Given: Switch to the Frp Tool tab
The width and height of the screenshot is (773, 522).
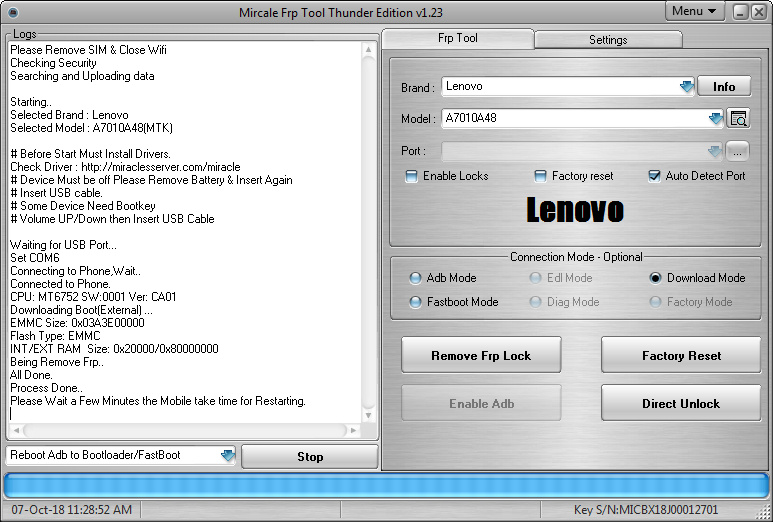Looking at the screenshot, I should (457, 38).
